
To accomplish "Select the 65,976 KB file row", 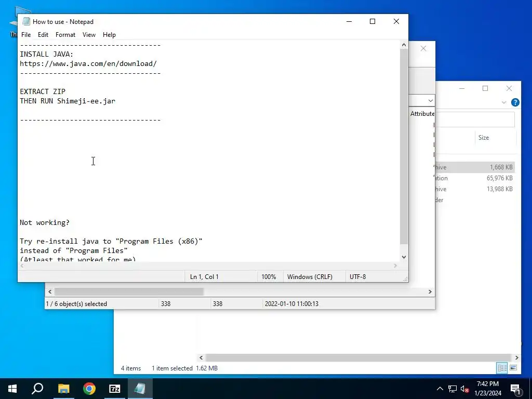I will point(475,178).
